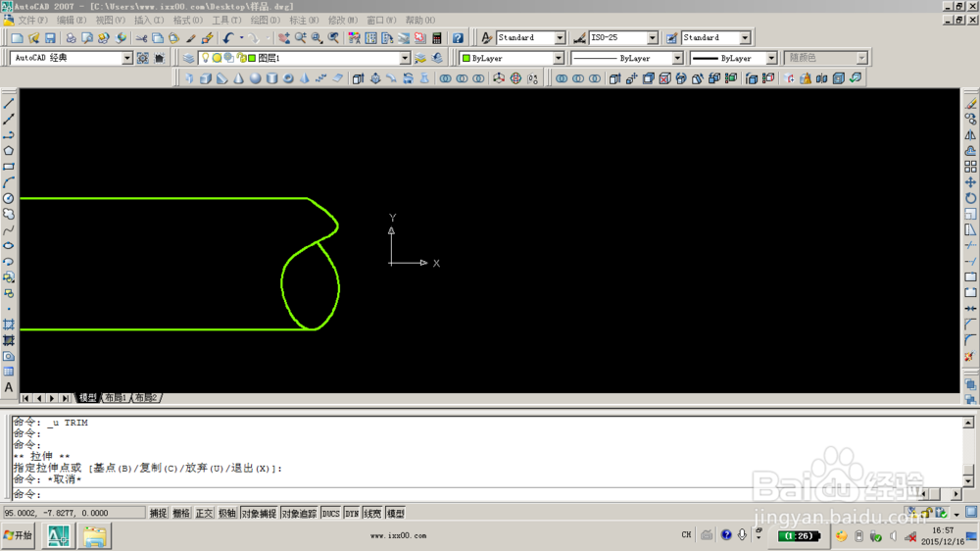
Task: Expand the undo history arrow
Action: [241, 37]
